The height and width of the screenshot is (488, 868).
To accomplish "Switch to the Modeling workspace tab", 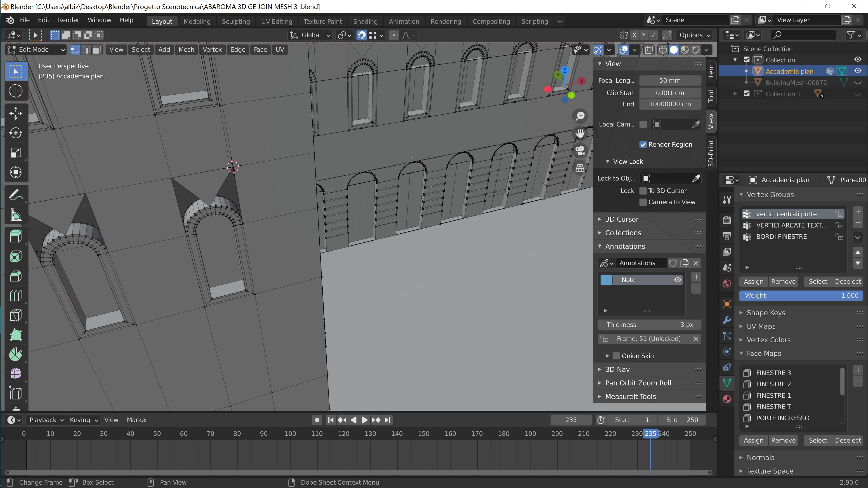I will [x=197, y=21].
